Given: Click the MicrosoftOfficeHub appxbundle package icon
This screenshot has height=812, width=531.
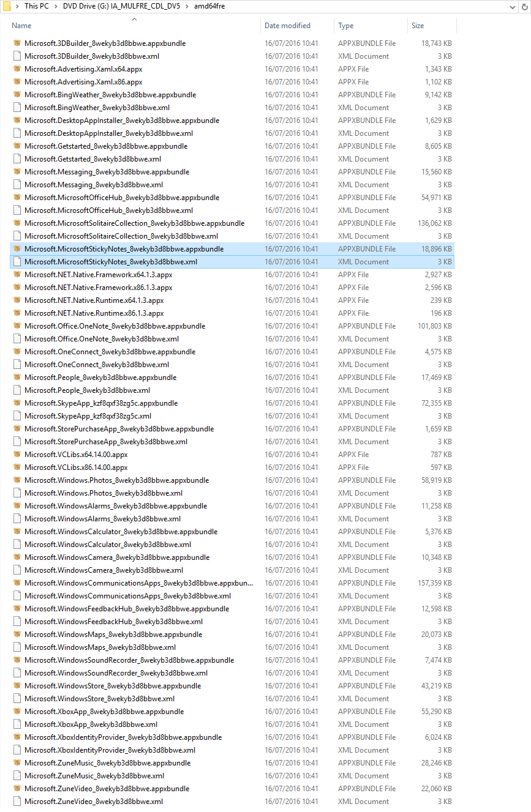Looking at the screenshot, I should coord(17,198).
